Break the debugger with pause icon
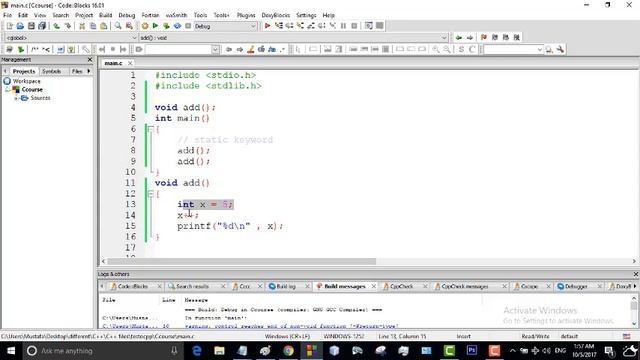The height and width of the screenshot is (360, 640). pos(343,26)
